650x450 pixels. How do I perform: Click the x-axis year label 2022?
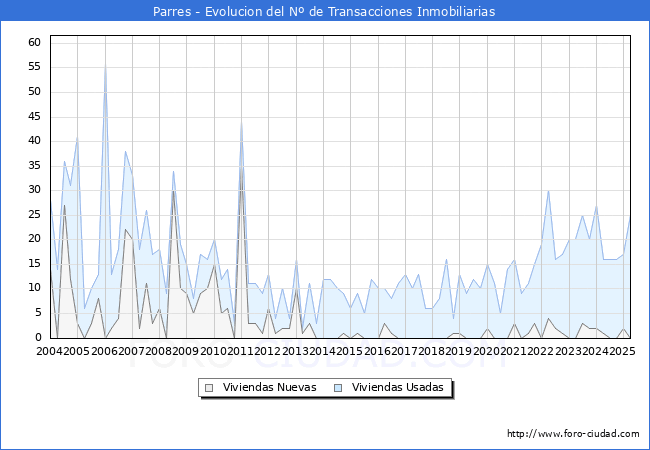[x=541, y=351]
